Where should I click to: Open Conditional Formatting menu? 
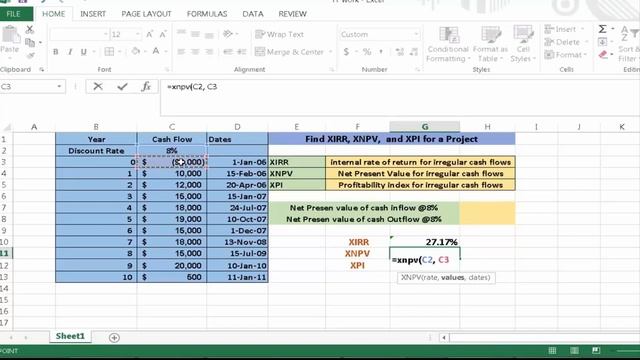click(448, 44)
